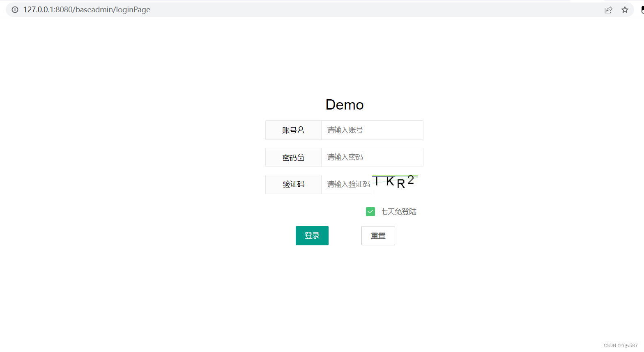The width and height of the screenshot is (644, 352).
Task: Click the 登录 login button
Action: coord(312,235)
